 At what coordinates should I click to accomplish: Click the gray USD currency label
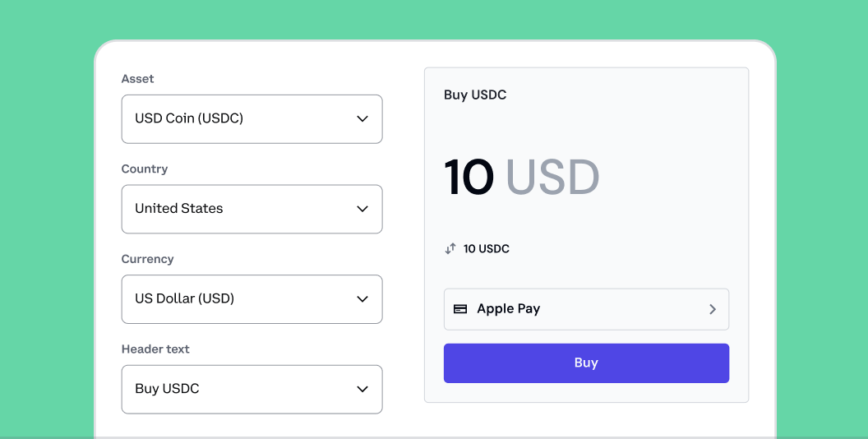[x=552, y=177]
